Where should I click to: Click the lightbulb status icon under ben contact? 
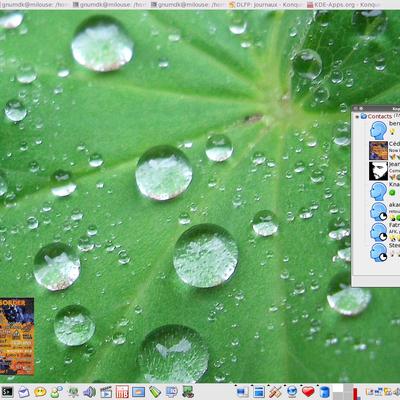pyautogui.click(x=392, y=132)
